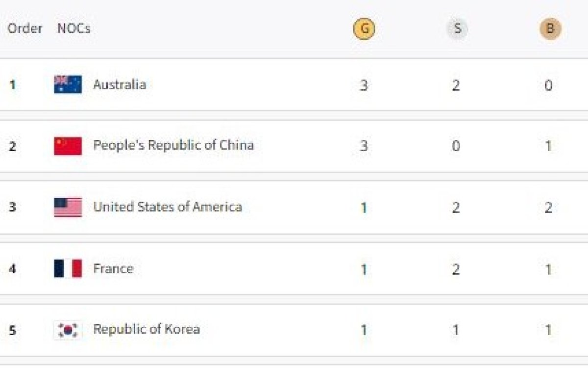Click the Australia flag icon
This screenshot has height=368, width=588.
click(x=68, y=85)
